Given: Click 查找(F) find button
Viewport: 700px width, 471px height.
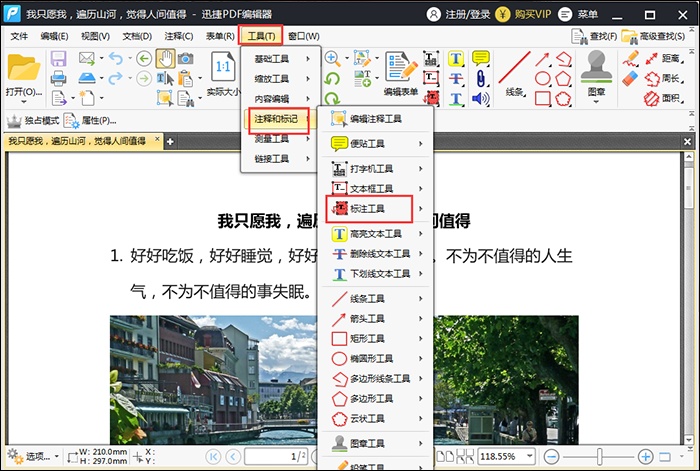Looking at the screenshot, I should pyautogui.click(x=594, y=36).
